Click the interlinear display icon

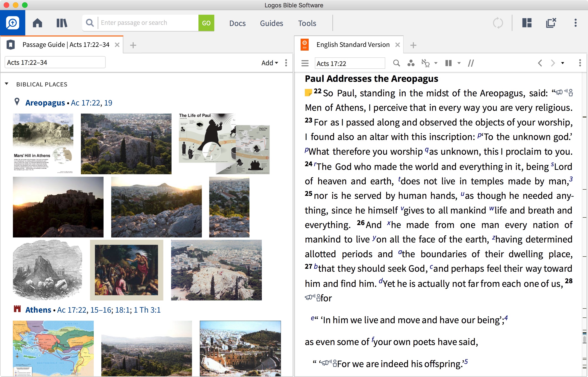pos(425,63)
